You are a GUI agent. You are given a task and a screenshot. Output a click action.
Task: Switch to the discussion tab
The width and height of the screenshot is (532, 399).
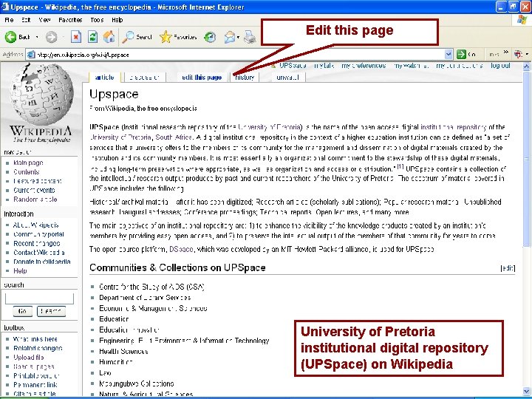tap(145, 78)
